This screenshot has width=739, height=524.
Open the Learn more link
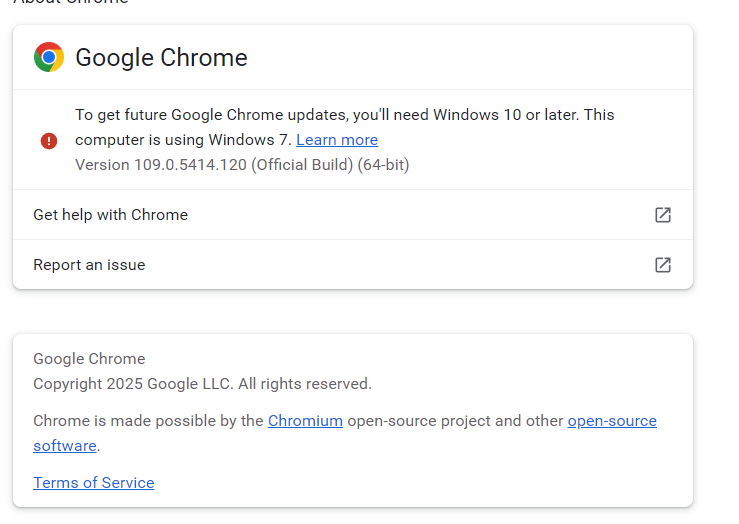click(337, 140)
